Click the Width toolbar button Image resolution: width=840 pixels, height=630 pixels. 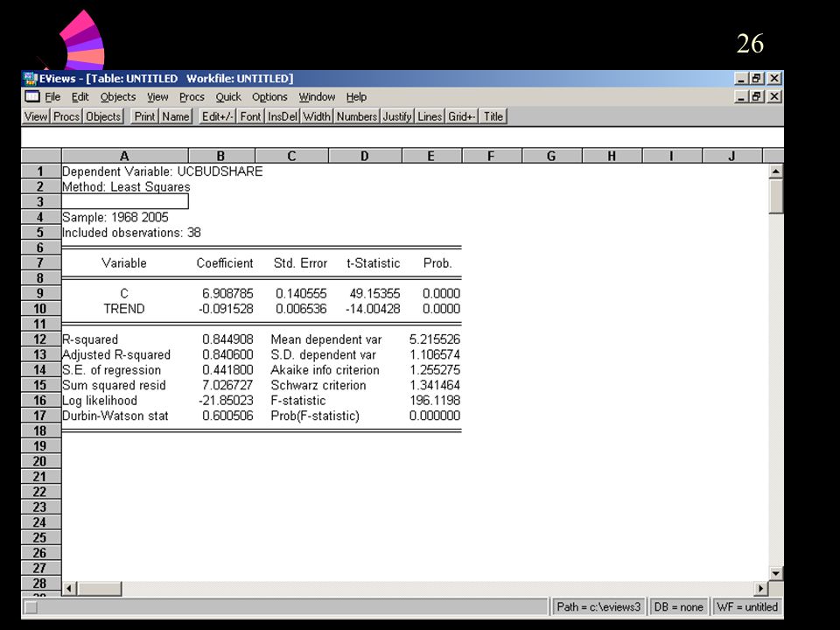click(317, 116)
